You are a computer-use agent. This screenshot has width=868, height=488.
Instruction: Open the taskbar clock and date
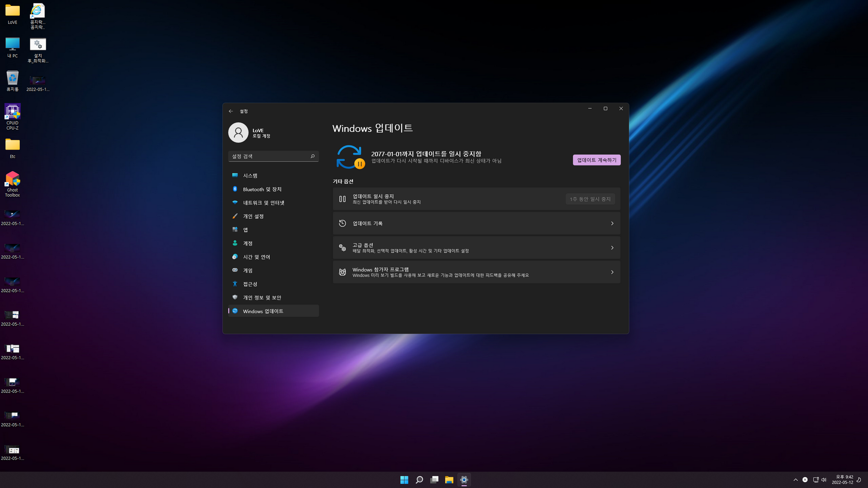pyautogui.click(x=843, y=480)
